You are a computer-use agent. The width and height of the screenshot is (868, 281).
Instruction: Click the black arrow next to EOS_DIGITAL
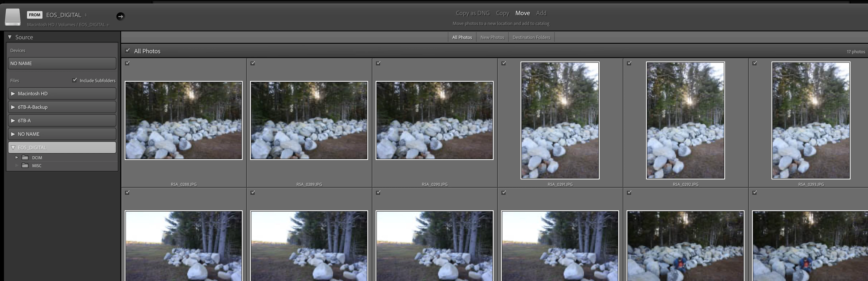tap(120, 16)
